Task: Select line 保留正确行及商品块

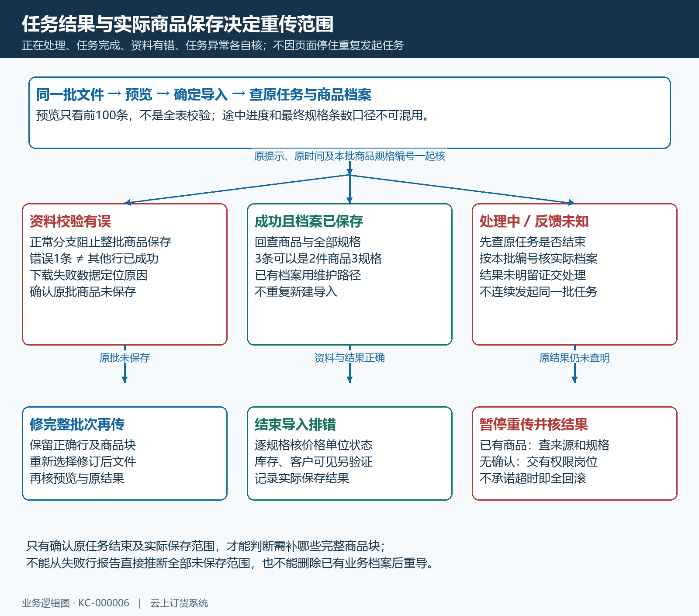Action: tap(83, 445)
